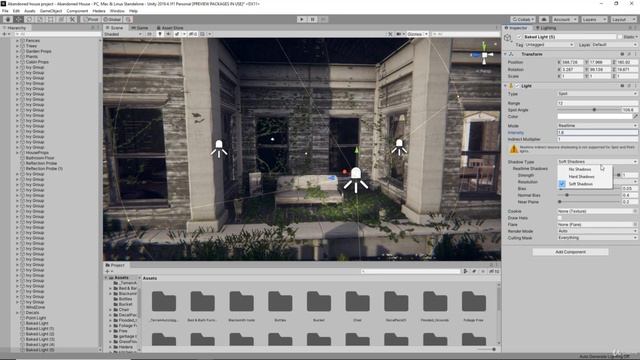The width and height of the screenshot is (640, 360).
Task: Click the white spot light gizmo over the bench
Action: click(356, 180)
